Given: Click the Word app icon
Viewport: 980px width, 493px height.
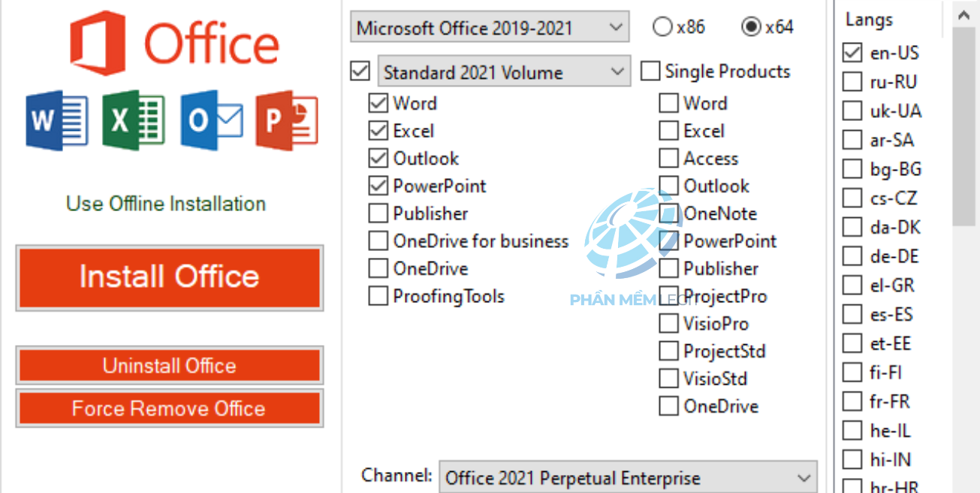Looking at the screenshot, I should [x=56, y=121].
